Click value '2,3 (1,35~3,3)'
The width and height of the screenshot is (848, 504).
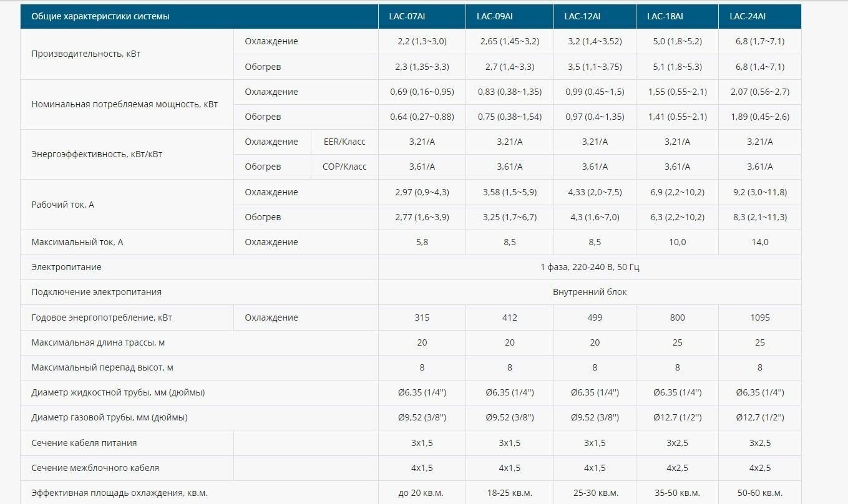(422, 66)
